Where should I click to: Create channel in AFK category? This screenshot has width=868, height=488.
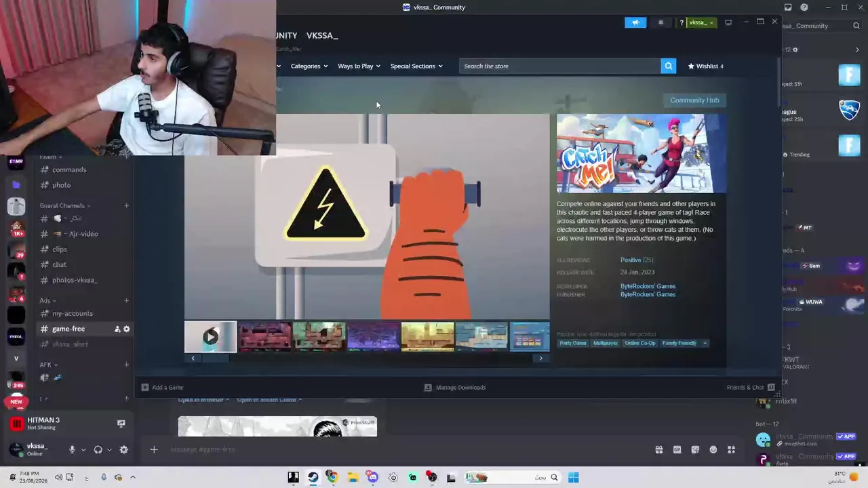pos(127,365)
